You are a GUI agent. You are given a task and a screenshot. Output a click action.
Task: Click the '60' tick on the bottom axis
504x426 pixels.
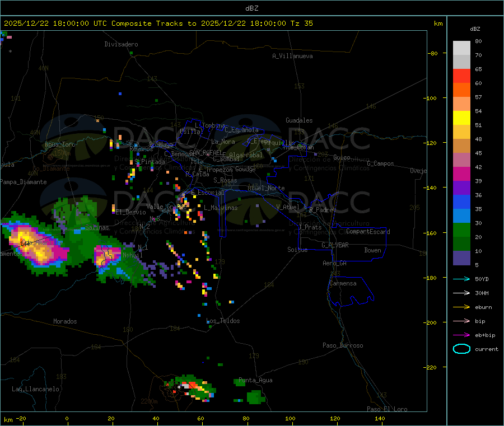point(200,419)
